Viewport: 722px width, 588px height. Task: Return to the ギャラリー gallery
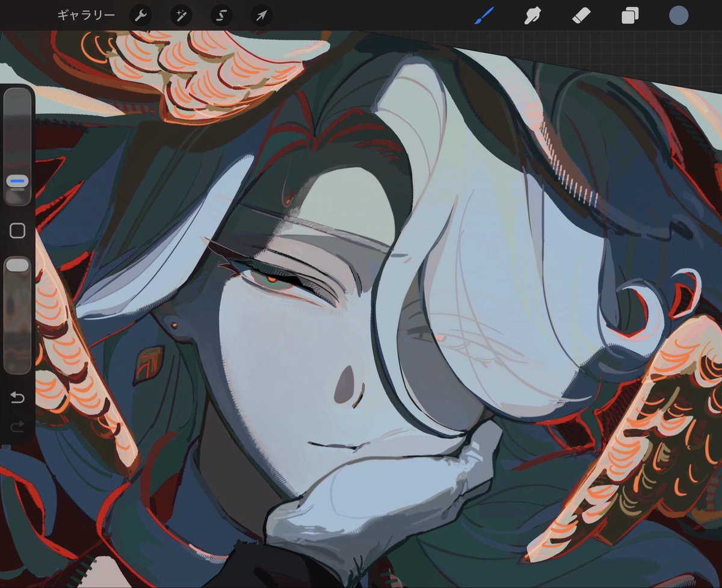coord(86,16)
